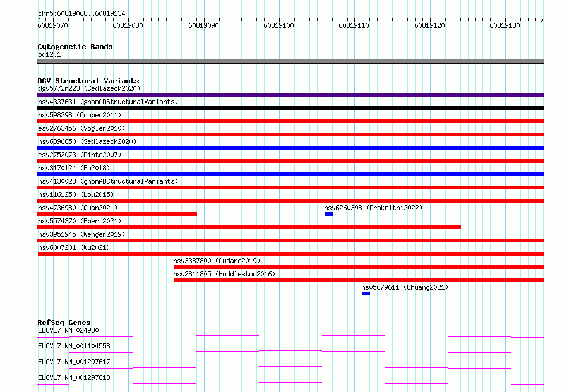Select the black nsv4337631 gnomAD variant bar

[x=290, y=108]
